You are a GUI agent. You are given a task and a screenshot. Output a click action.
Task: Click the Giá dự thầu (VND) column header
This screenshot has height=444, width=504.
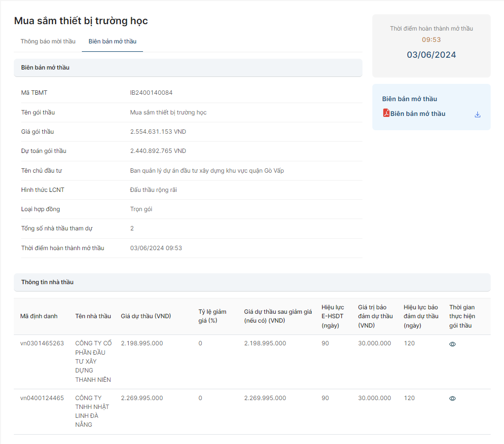click(x=145, y=316)
